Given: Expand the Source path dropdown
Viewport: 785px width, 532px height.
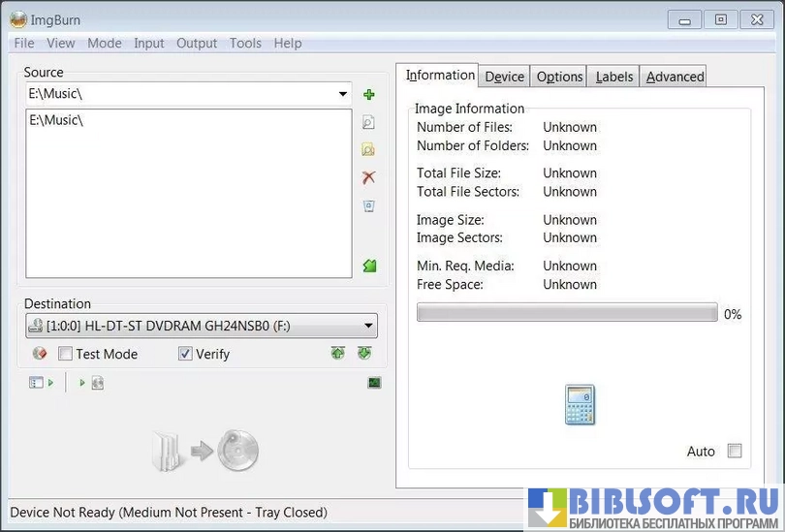Looking at the screenshot, I should point(343,95).
